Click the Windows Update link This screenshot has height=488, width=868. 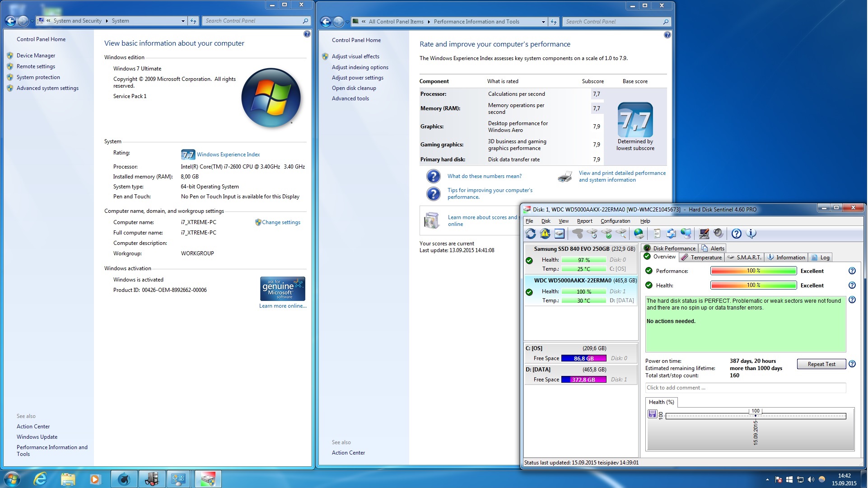tap(37, 437)
